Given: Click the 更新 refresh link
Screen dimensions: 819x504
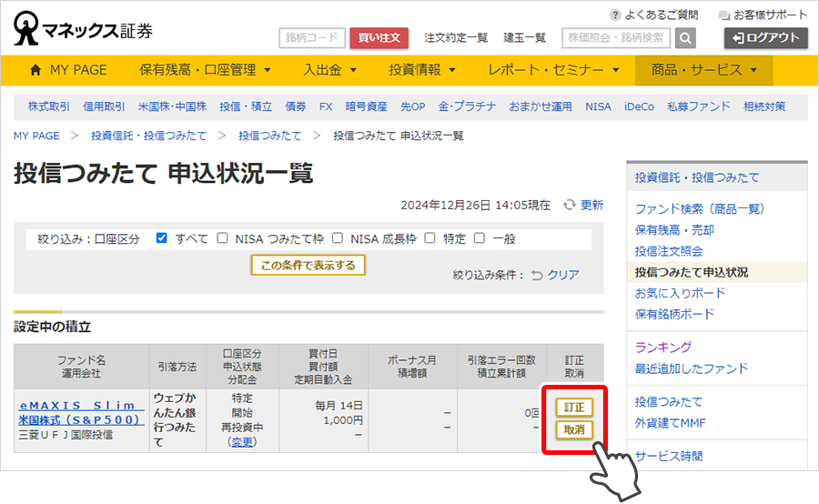Looking at the screenshot, I should click(591, 205).
